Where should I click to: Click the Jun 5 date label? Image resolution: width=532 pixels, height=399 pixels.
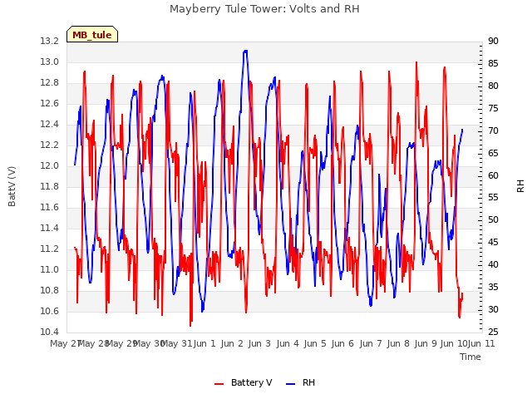coord(315,344)
